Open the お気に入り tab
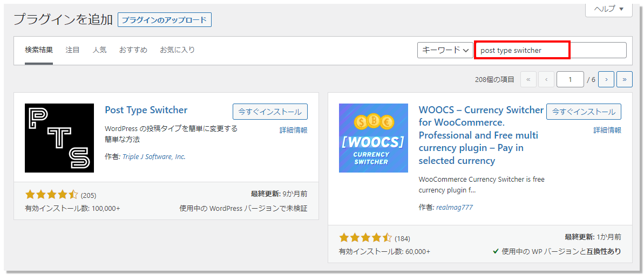 click(x=178, y=50)
